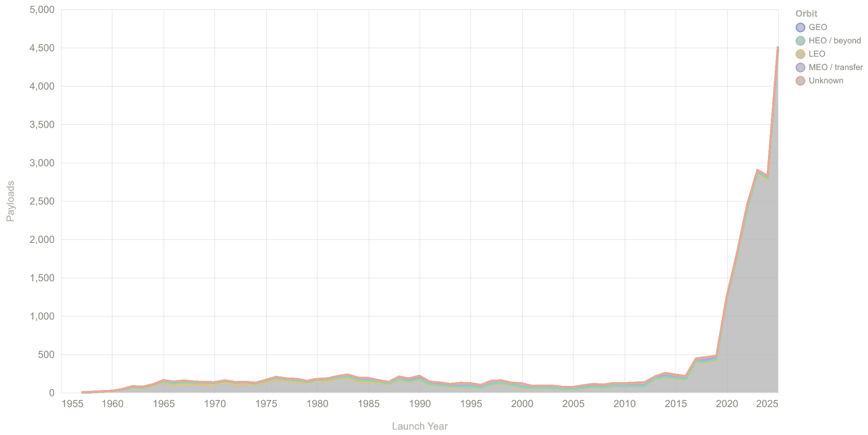Click the 1995 x-axis tick label
This screenshot has height=435, width=868.
(471, 404)
